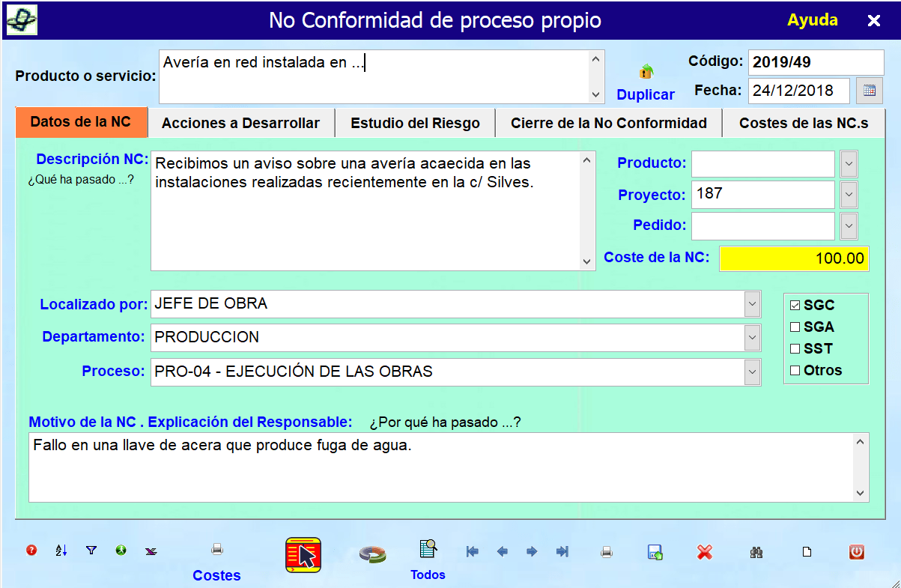Exit using the red power icon
Screen dimensions: 901x588
pos(857,552)
